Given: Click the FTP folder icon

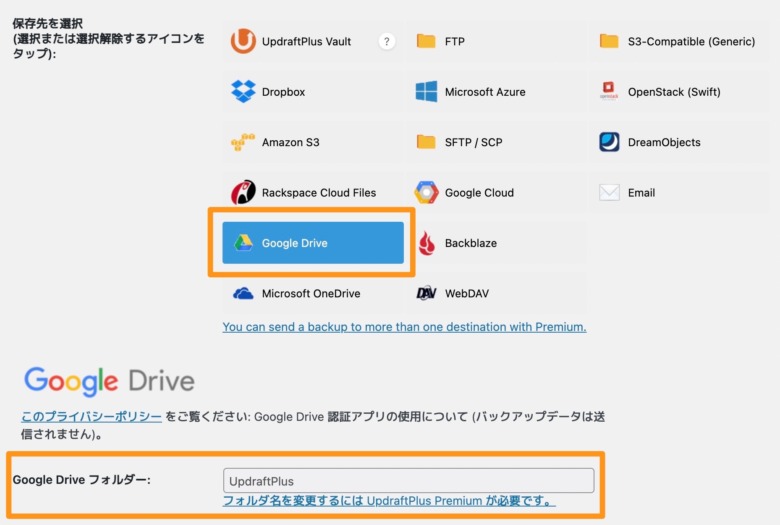Looking at the screenshot, I should [x=426, y=41].
